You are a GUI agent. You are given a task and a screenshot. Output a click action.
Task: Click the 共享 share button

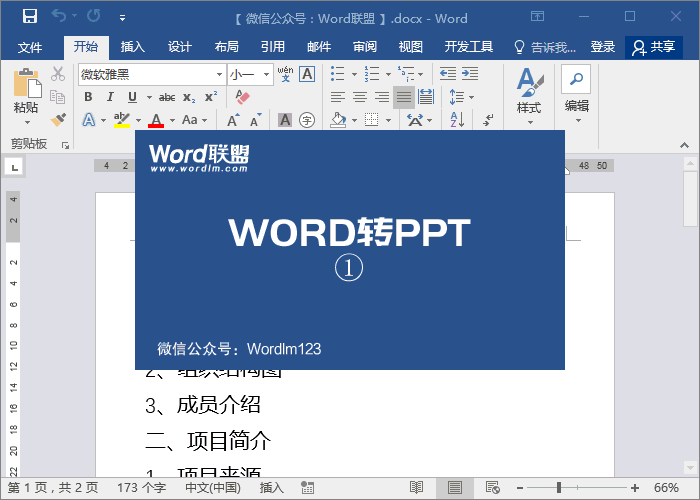tap(654, 47)
